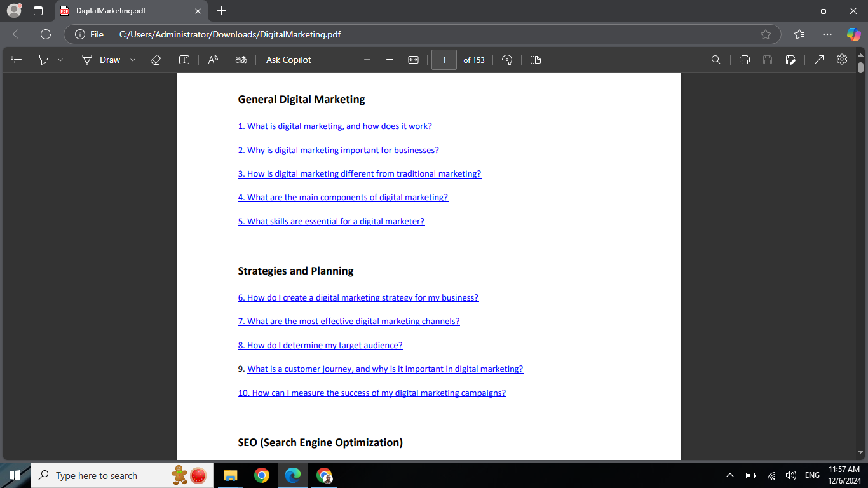Enter full screen reading mode
The image size is (868, 488).
pos(818,59)
